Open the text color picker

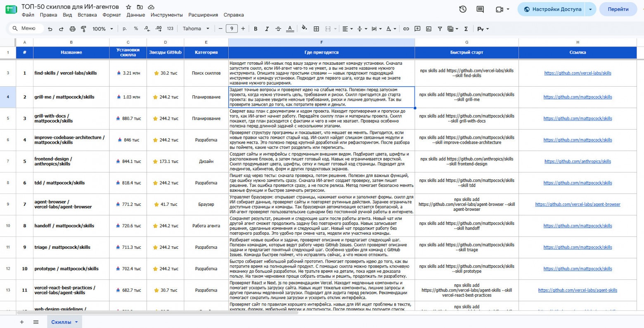point(290,29)
